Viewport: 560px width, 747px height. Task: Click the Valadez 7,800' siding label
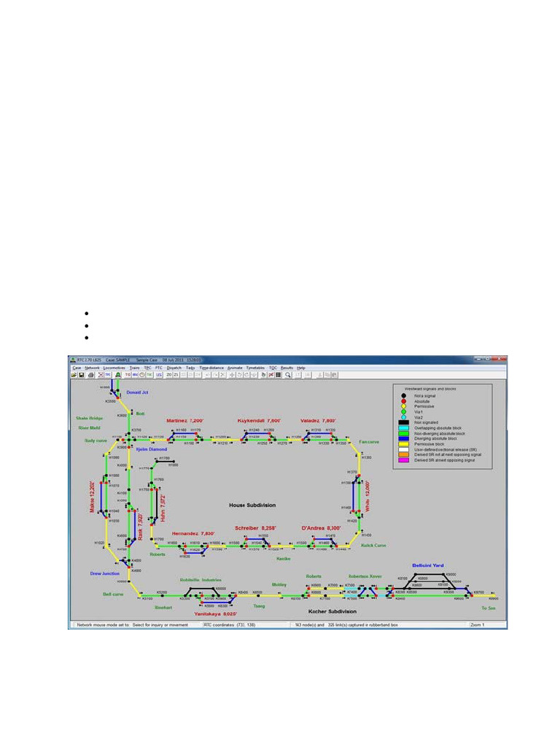coord(318,421)
